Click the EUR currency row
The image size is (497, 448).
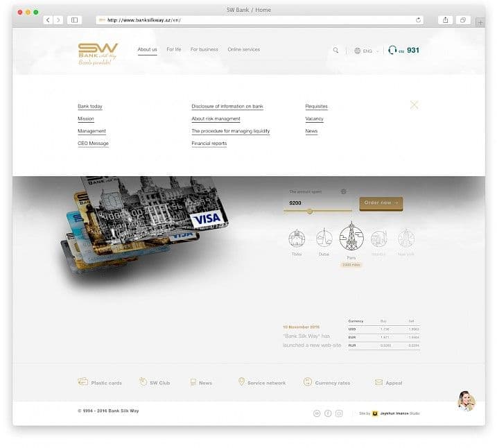[x=384, y=337]
